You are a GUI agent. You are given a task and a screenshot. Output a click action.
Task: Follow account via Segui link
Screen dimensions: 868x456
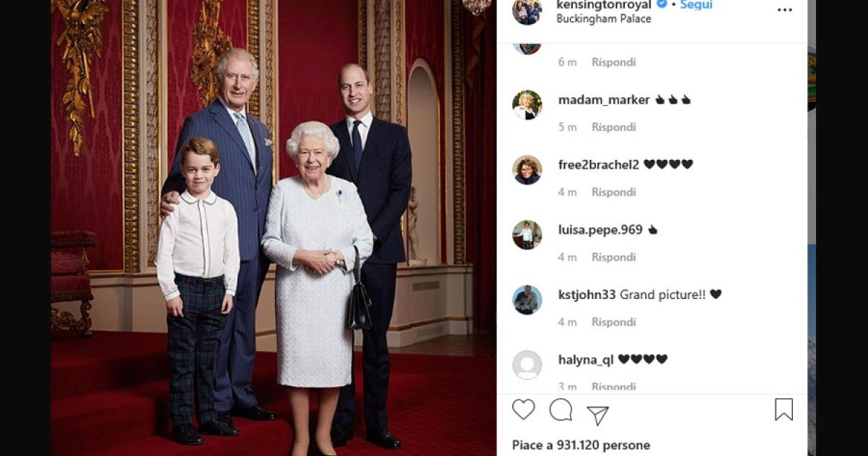[x=696, y=5]
